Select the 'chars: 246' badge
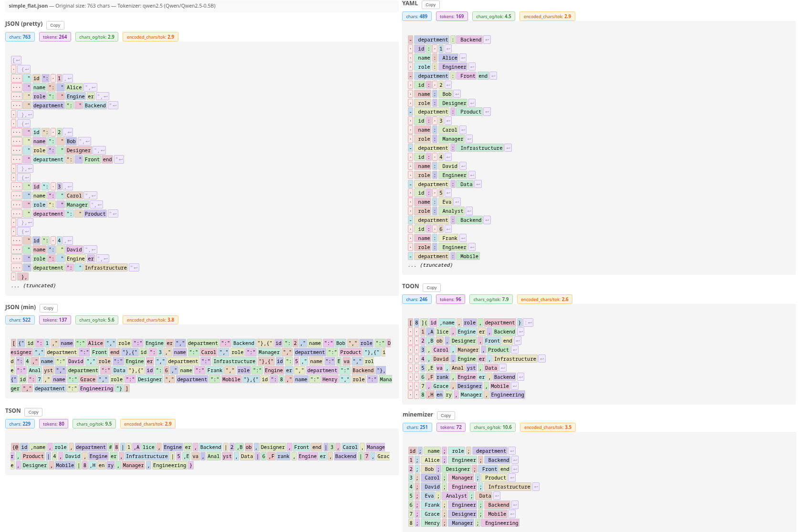 pos(417,299)
